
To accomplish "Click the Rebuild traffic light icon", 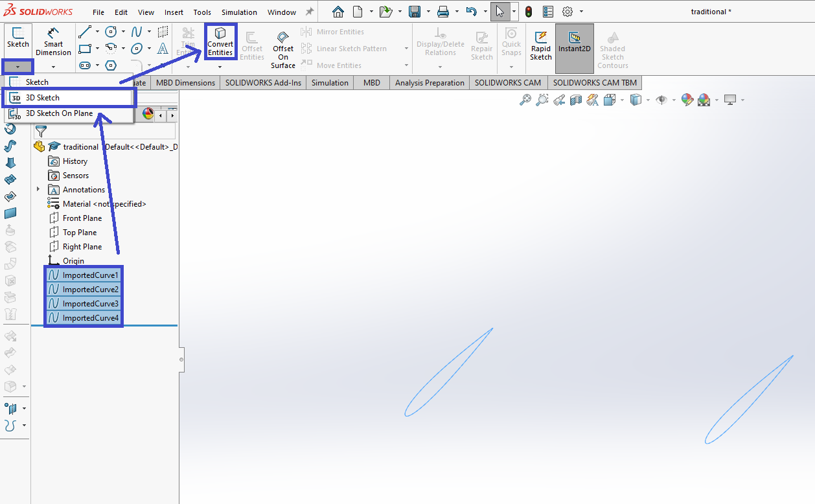I will (529, 12).
